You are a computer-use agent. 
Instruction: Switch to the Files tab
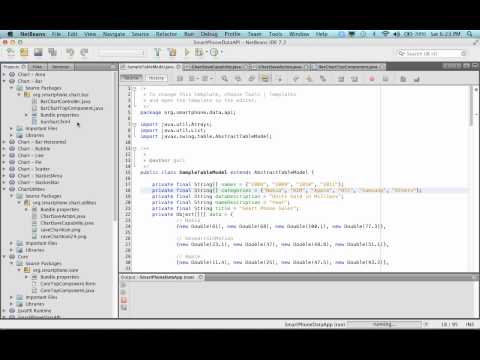point(38,67)
